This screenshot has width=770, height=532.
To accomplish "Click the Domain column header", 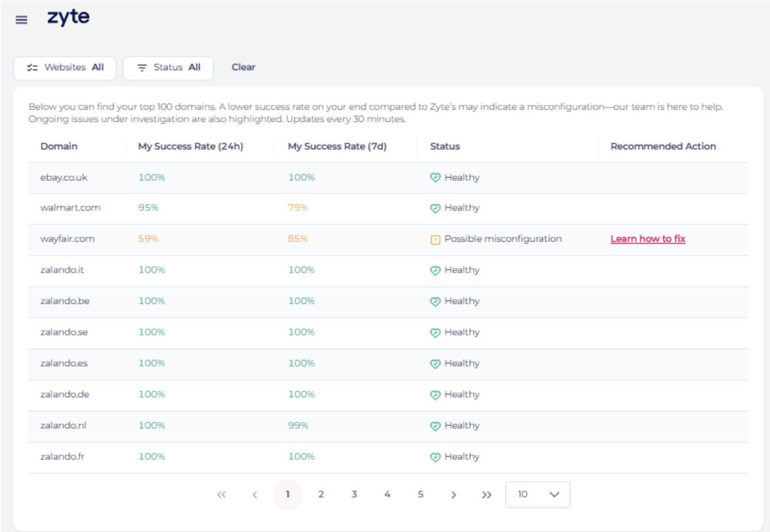I will [59, 146].
